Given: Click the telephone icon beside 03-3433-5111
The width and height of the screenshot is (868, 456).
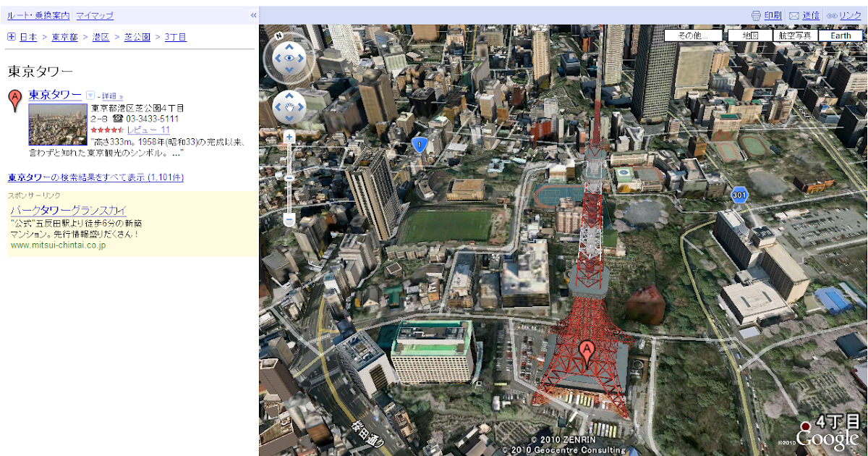Looking at the screenshot, I should (x=118, y=118).
